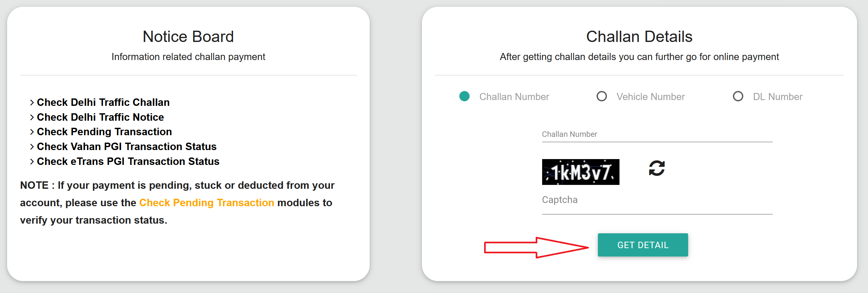Pick the DL Number radio option

pos(738,96)
